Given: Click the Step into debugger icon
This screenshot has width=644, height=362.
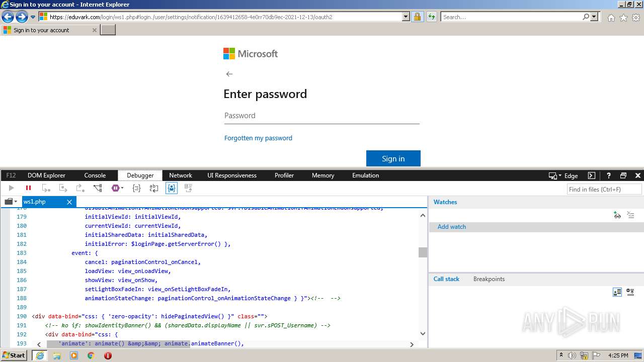Looking at the screenshot, I should point(46,188).
